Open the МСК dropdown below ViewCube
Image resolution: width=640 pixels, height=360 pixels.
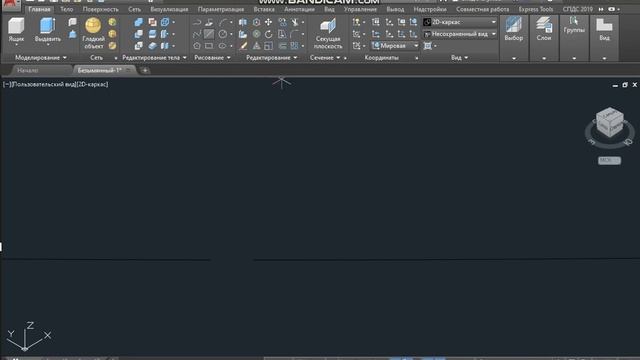609,160
